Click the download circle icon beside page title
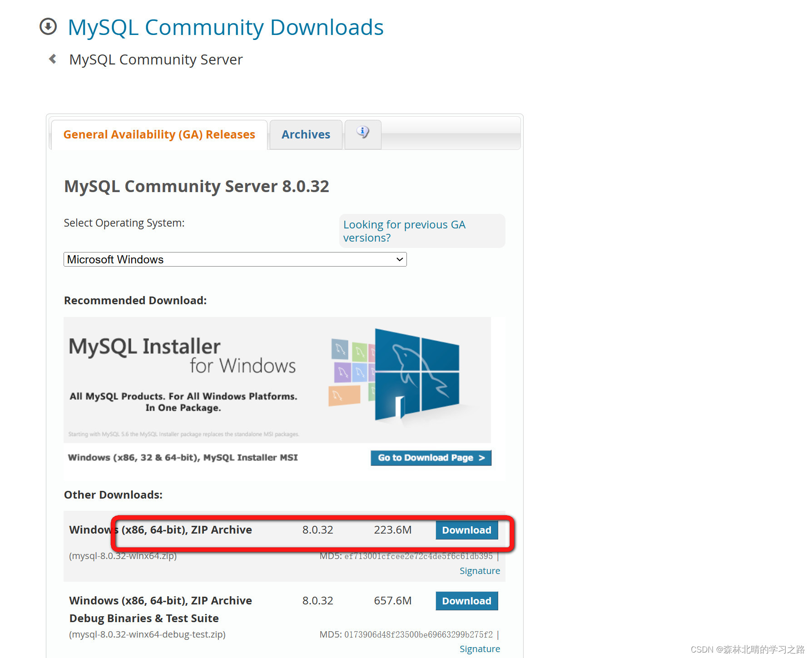 point(48,26)
